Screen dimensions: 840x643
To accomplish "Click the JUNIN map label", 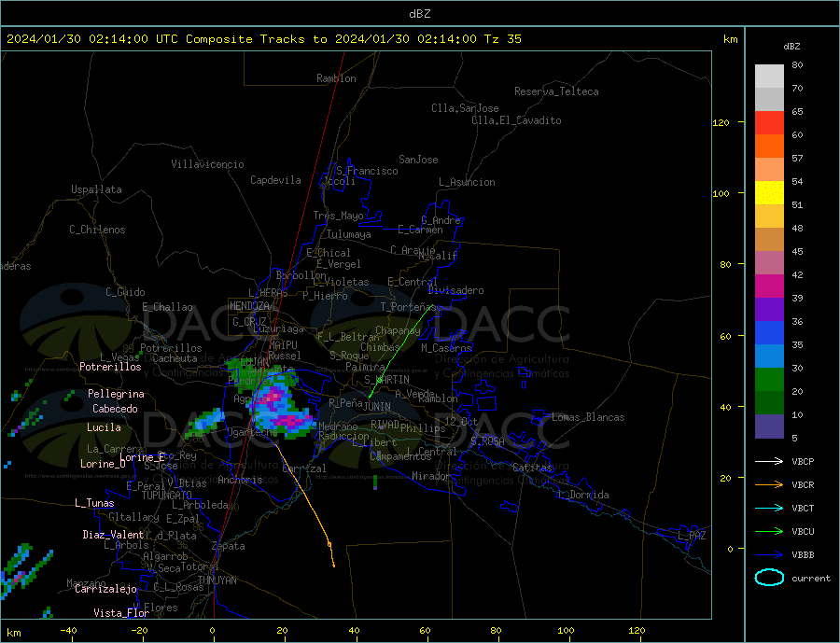I will (377, 407).
